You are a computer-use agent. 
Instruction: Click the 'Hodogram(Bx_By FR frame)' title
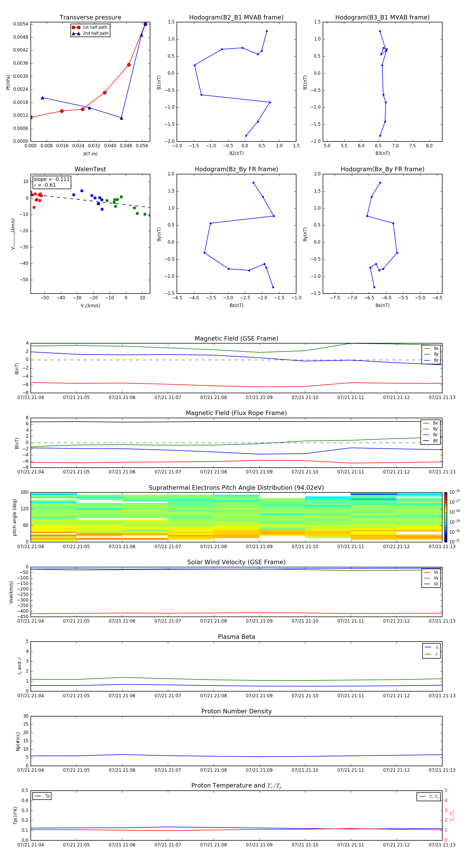coord(382,169)
